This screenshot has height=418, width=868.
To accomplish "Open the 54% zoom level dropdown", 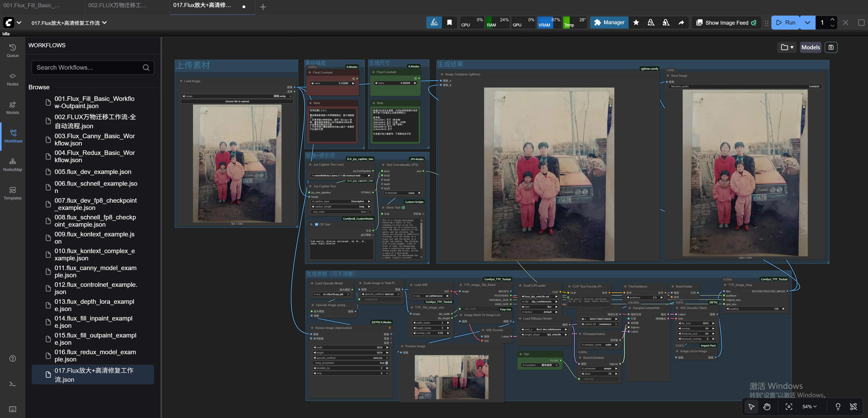I will point(809,406).
